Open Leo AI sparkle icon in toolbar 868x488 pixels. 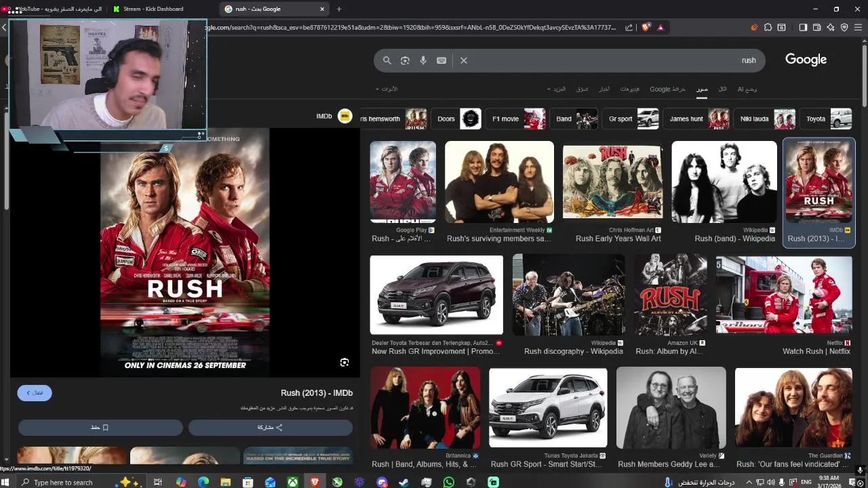coord(831,27)
